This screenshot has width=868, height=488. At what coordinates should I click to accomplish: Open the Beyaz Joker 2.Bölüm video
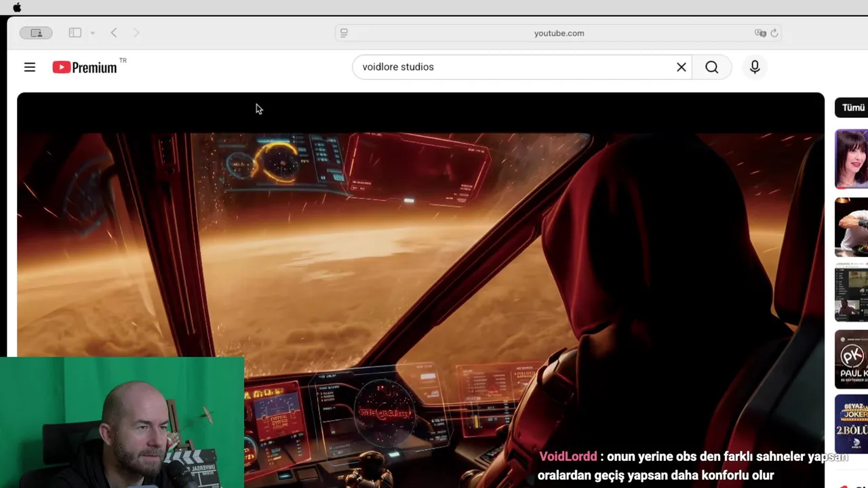click(852, 424)
